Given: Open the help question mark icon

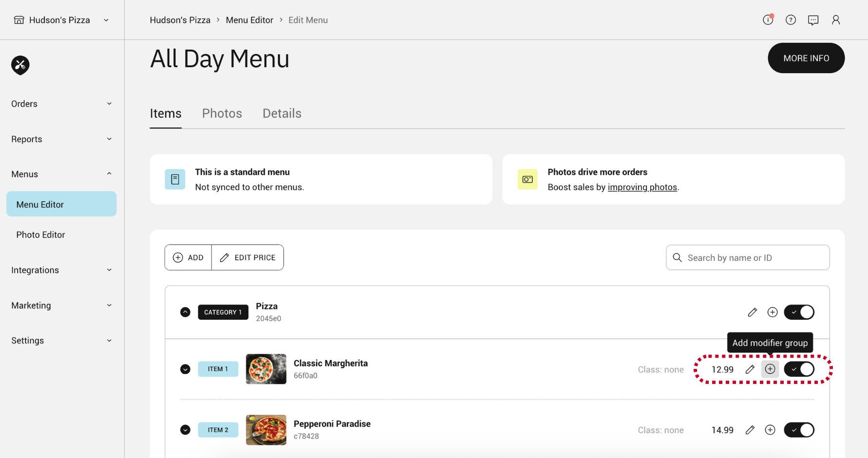Looking at the screenshot, I should pos(791,20).
